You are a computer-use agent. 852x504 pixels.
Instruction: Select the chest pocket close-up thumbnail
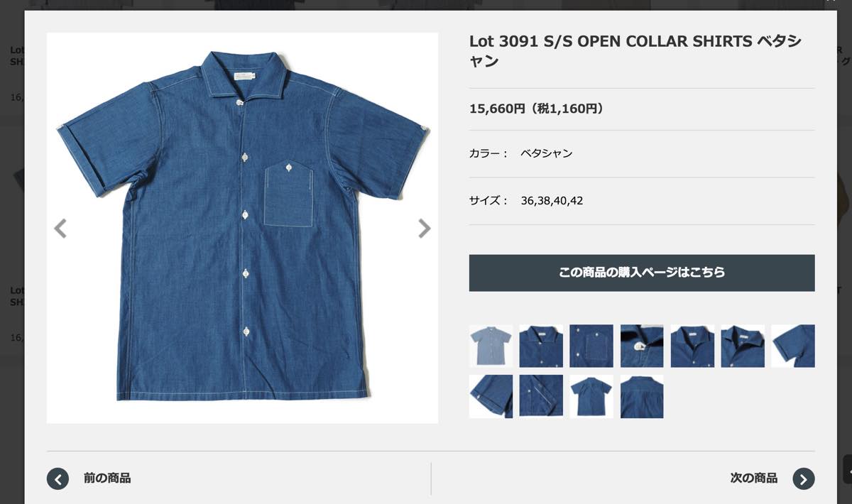click(591, 346)
